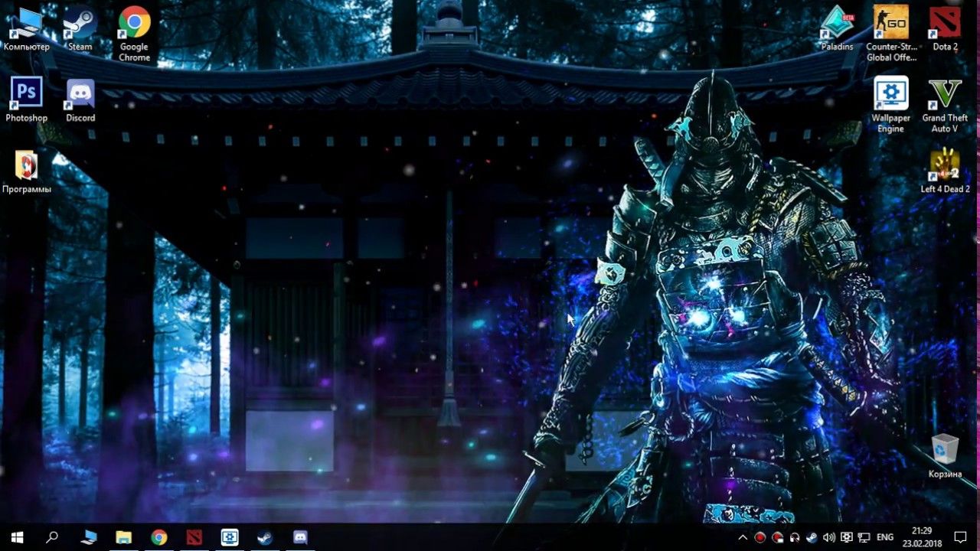Open Steam from the taskbar
This screenshot has height=551, width=980.
[x=265, y=536]
